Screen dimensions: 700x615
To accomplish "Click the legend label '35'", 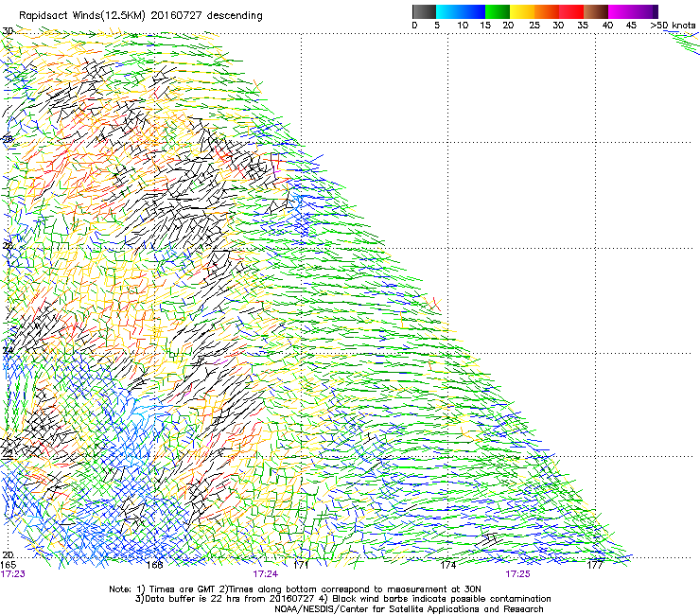I will pyautogui.click(x=583, y=26).
